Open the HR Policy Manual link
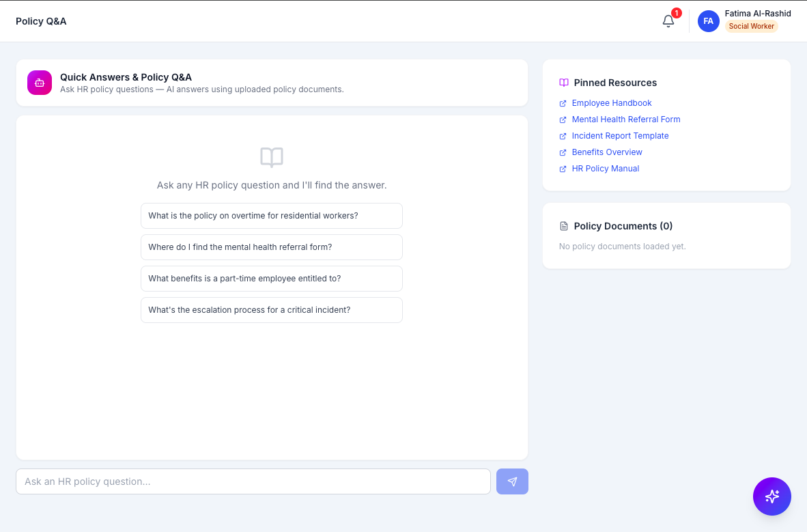This screenshot has width=807, height=532. click(x=605, y=169)
